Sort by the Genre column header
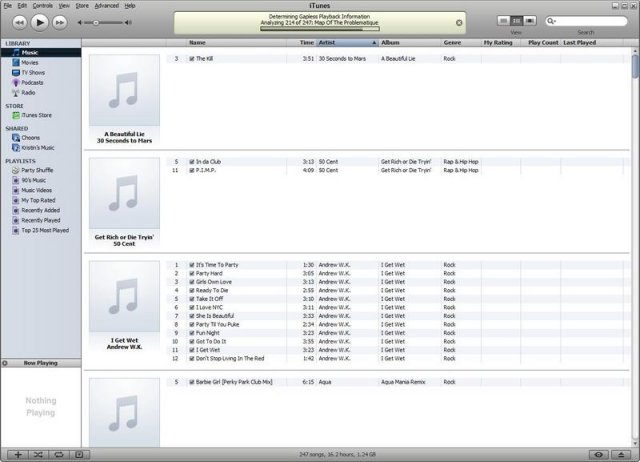The image size is (640, 462). coord(461,42)
